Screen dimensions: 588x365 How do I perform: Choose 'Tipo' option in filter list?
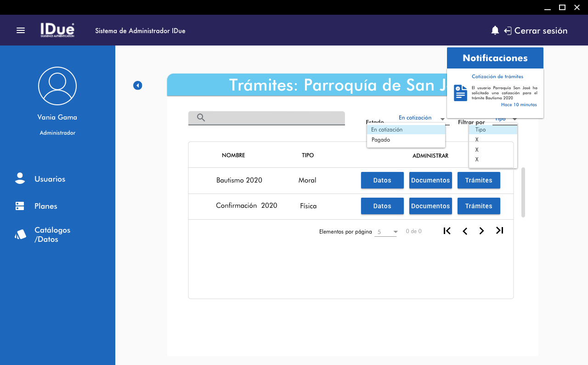click(x=481, y=130)
